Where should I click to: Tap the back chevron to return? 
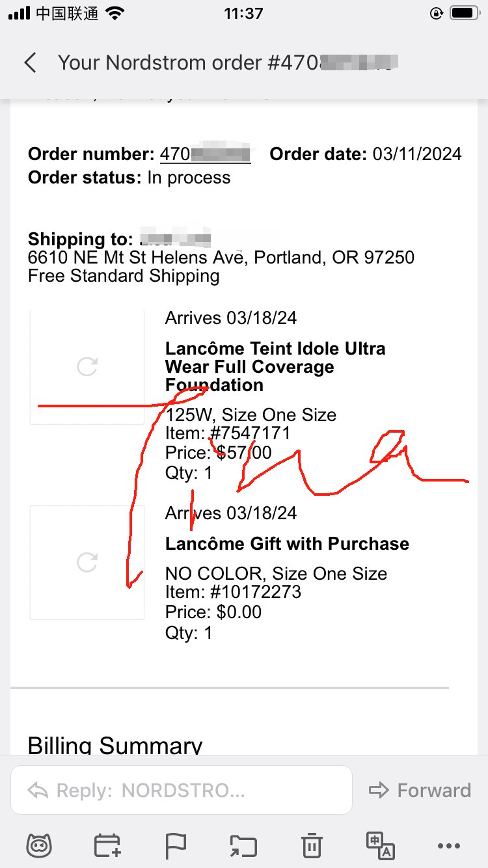[31, 62]
